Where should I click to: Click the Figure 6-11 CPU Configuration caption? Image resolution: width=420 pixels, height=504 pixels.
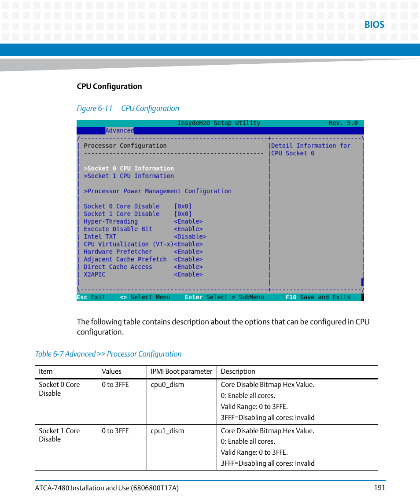coord(128,108)
